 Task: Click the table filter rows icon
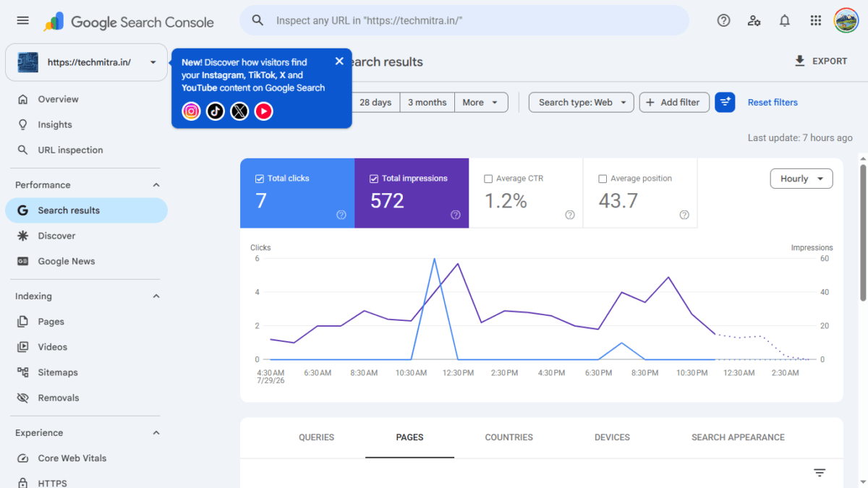click(820, 473)
